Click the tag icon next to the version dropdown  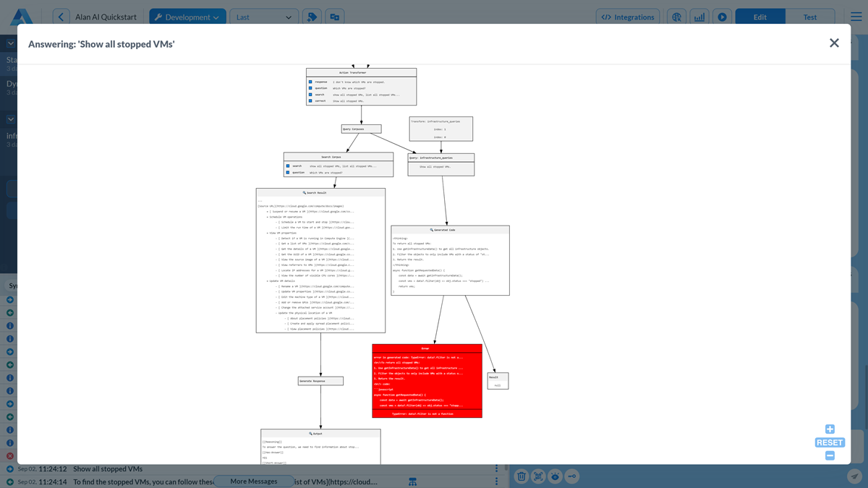311,15
